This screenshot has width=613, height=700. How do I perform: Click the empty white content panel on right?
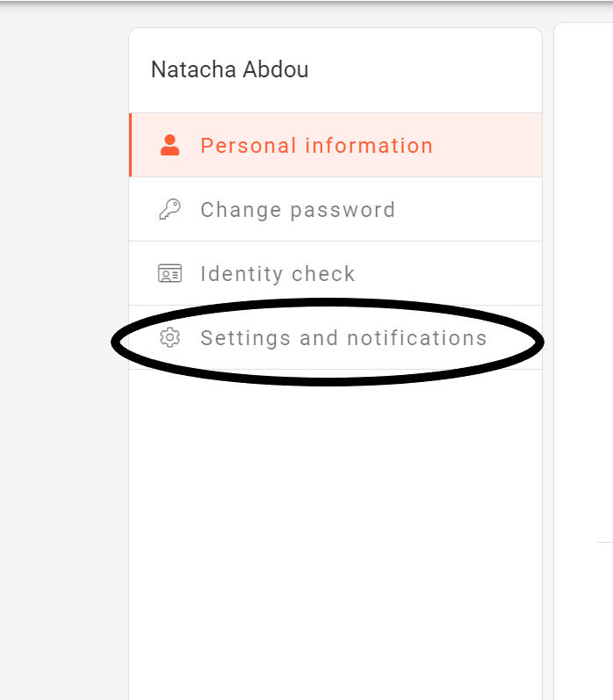584,263
